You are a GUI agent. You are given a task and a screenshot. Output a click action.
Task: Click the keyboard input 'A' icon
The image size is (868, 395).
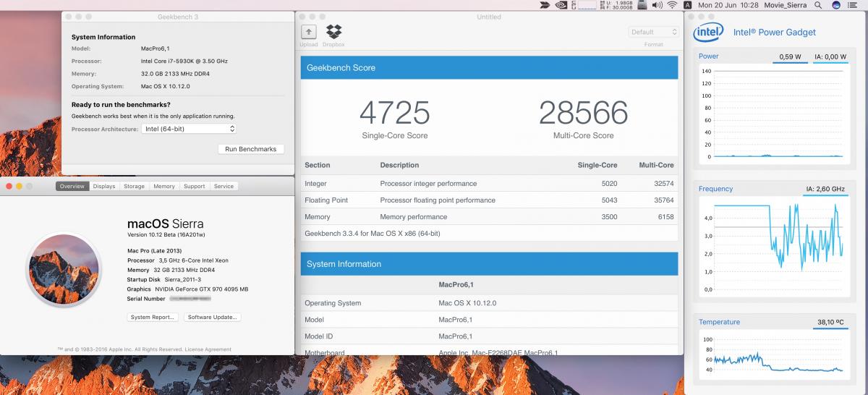pos(687,5)
